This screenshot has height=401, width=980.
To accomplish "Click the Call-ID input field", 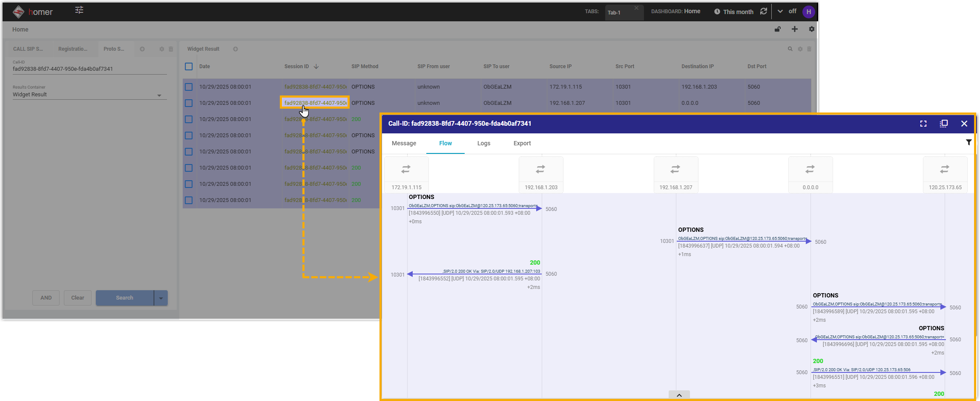I will click(89, 69).
